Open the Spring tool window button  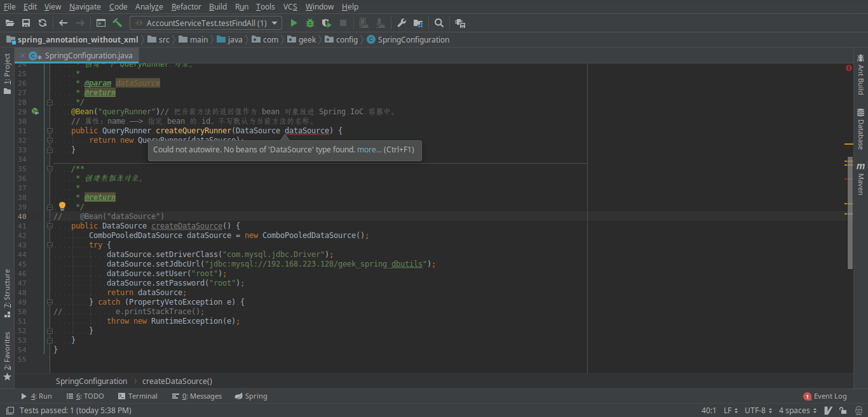[x=251, y=396]
